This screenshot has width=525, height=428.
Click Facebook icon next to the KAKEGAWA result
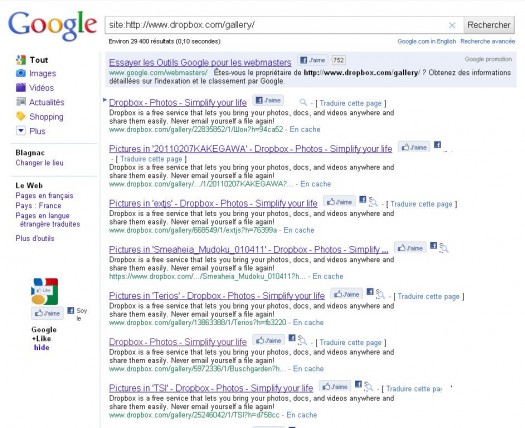(438, 145)
